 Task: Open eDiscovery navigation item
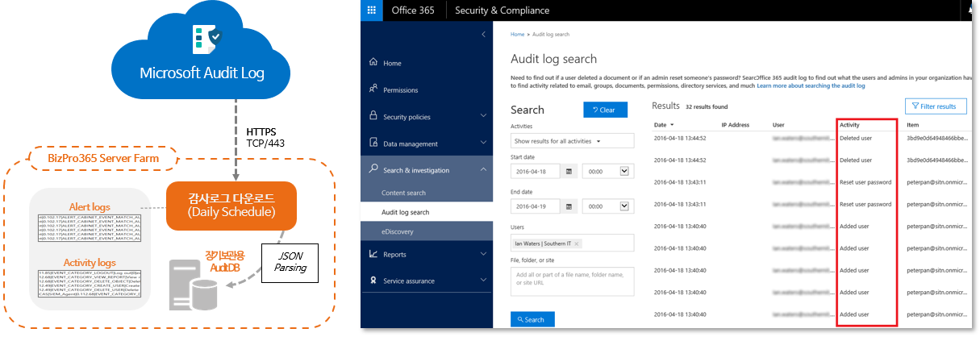(426, 231)
